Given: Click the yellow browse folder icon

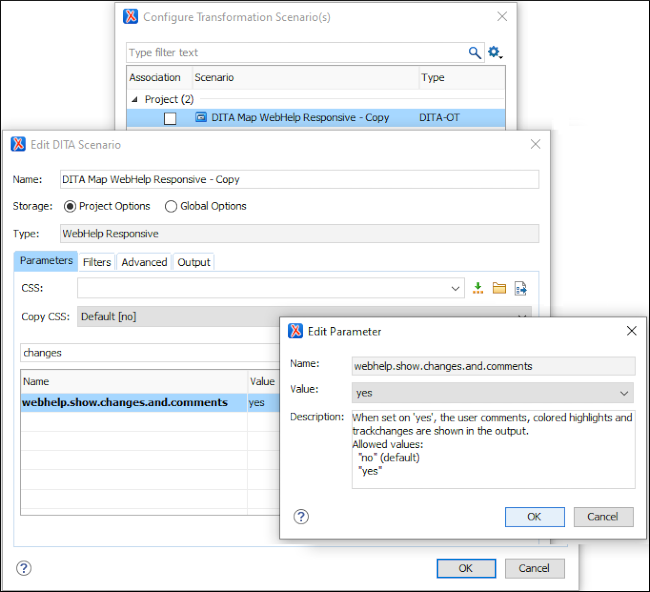Looking at the screenshot, I should pyautogui.click(x=499, y=288).
